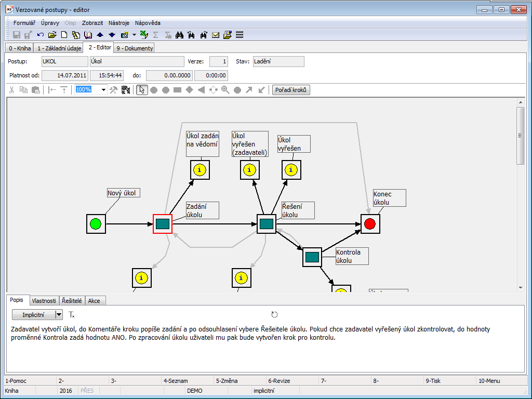The image size is (532, 399).
Task: Open the 100% zoom dropdown
Action: tap(103, 90)
